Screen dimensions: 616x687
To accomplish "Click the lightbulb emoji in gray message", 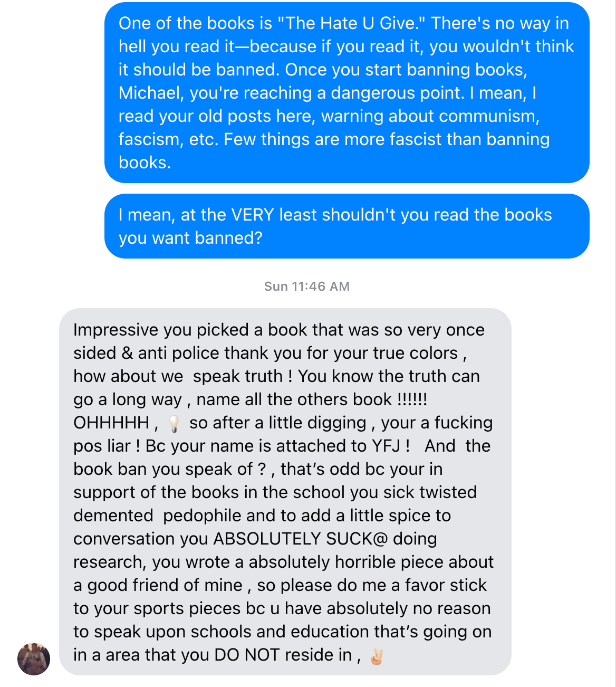I will pyautogui.click(x=174, y=423).
